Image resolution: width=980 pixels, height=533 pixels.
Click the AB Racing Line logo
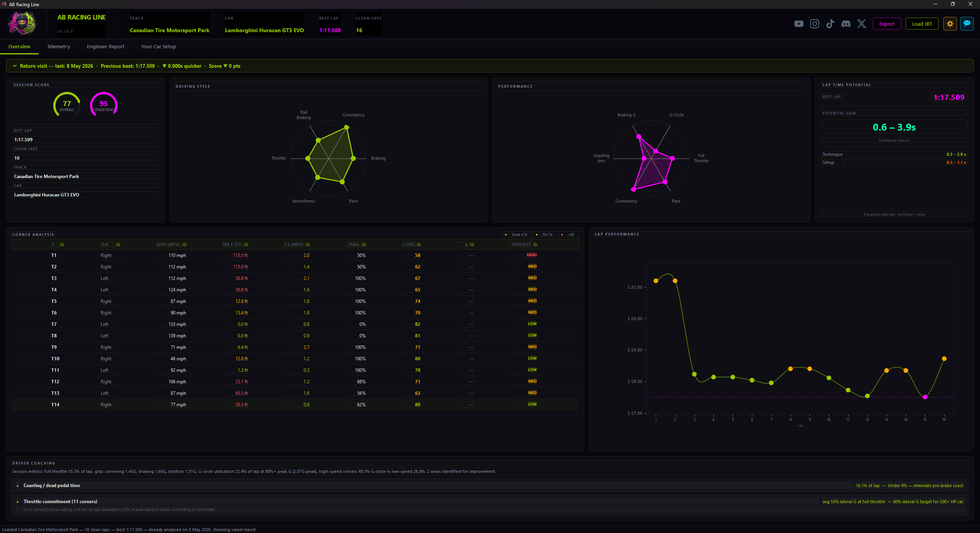22,24
